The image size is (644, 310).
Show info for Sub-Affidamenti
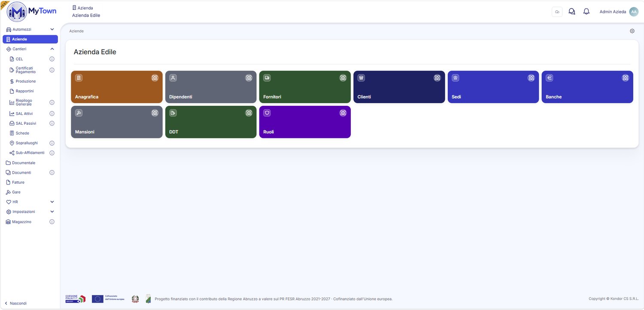pos(52,153)
